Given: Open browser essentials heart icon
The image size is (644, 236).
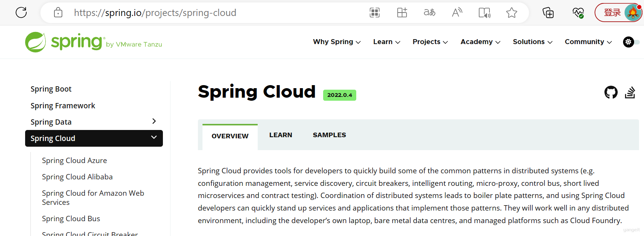Looking at the screenshot, I should pos(578,13).
